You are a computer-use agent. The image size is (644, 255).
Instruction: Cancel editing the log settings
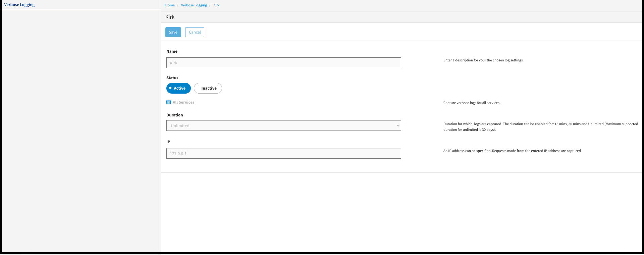point(195,32)
